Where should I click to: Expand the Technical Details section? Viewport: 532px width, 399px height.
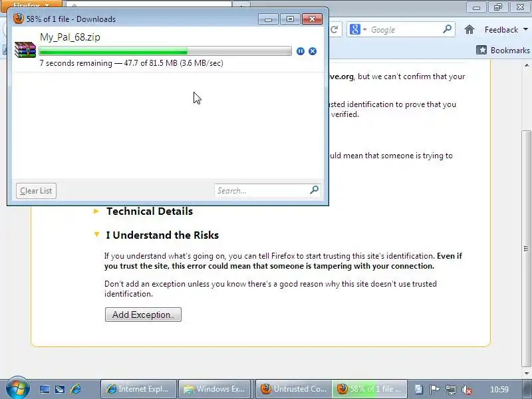pos(149,211)
